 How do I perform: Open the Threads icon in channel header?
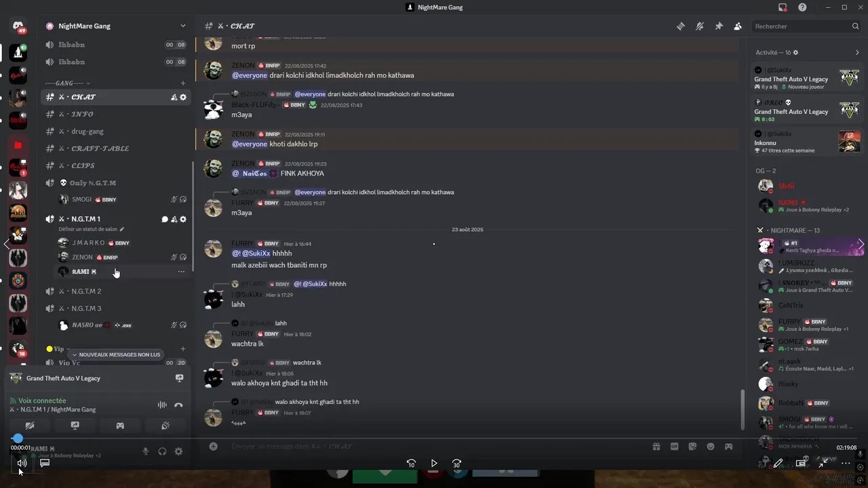680,26
